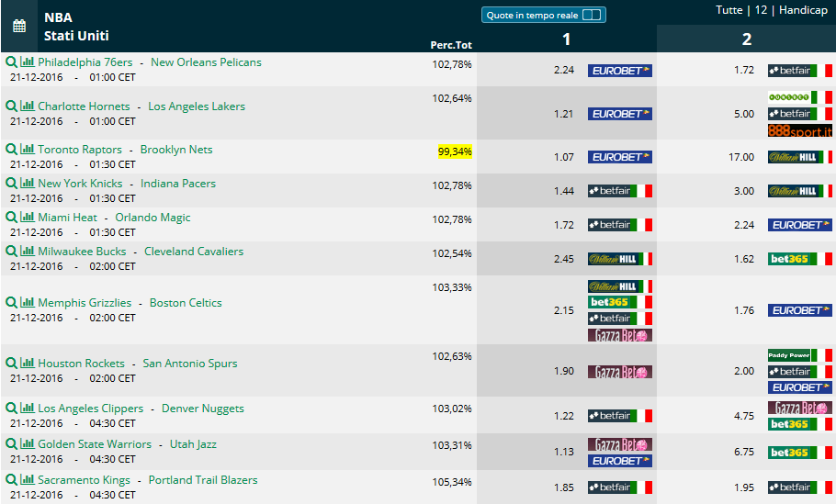Open the Denver Nuggets team link

point(203,409)
